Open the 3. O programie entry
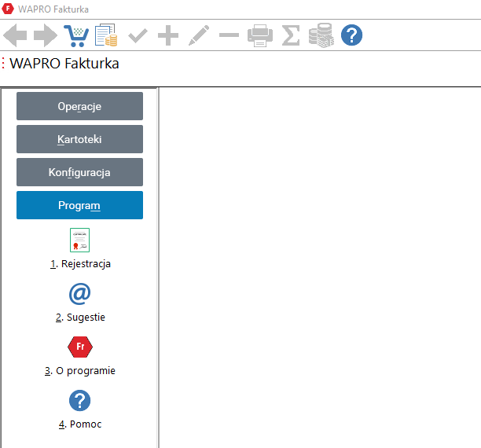481x448 pixels. click(x=80, y=371)
